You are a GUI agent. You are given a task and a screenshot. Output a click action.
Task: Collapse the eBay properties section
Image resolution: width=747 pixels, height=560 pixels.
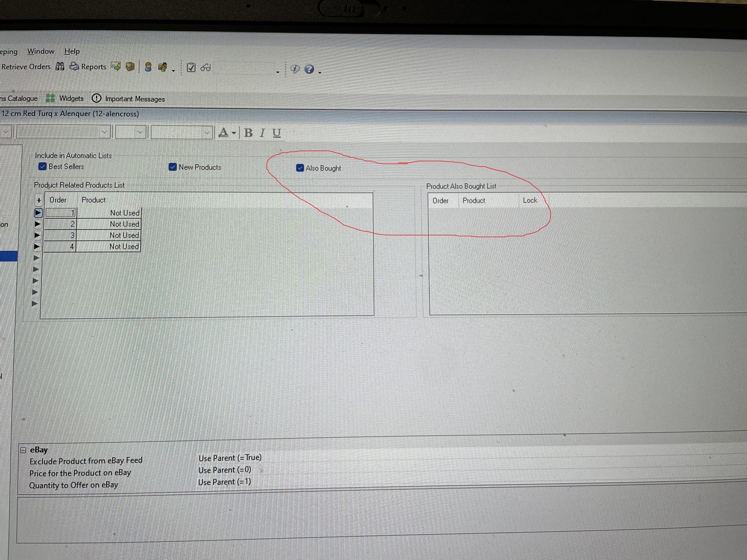point(23,450)
